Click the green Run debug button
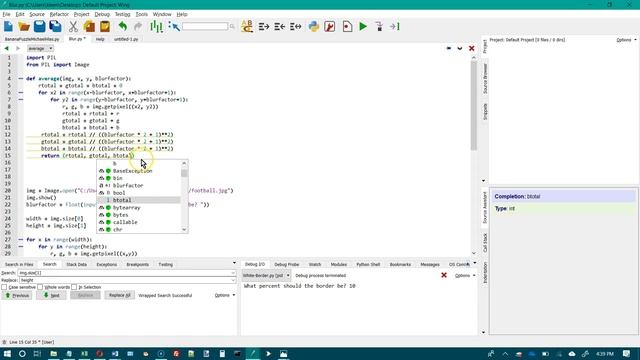This screenshot has width=640, height=360. (x=363, y=27)
